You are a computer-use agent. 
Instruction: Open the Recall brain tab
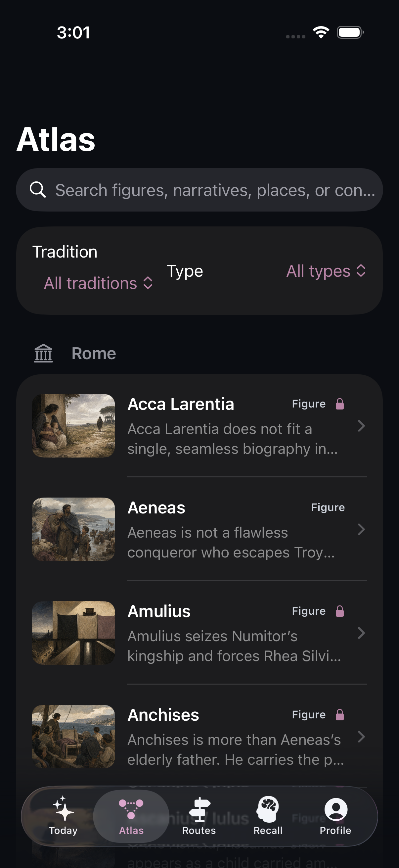click(268, 809)
